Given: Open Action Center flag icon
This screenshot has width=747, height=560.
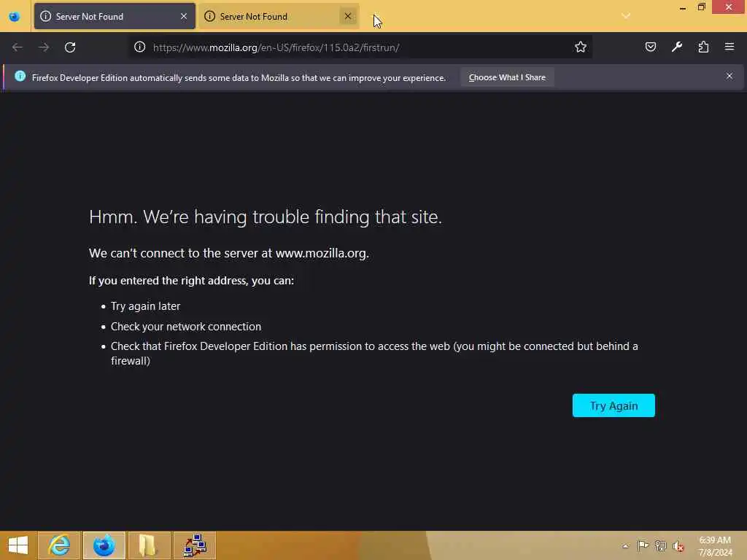Looking at the screenshot, I should (643, 545).
